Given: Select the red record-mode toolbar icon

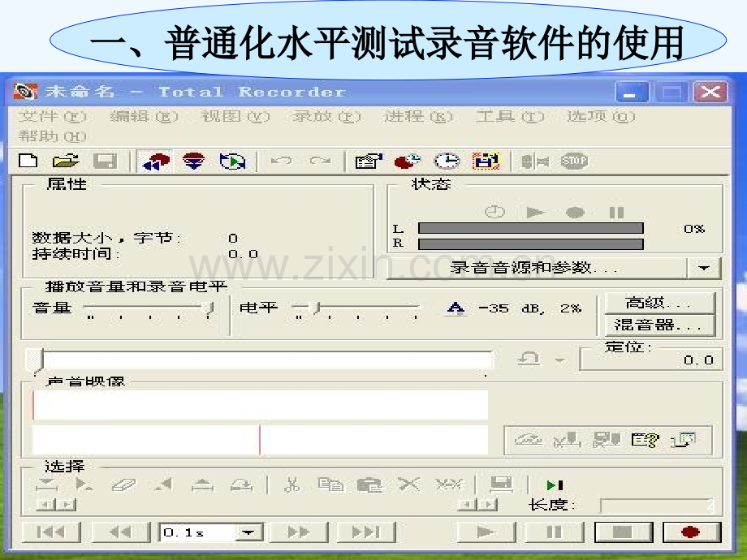Looking at the screenshot, I should tap(155, 162).
